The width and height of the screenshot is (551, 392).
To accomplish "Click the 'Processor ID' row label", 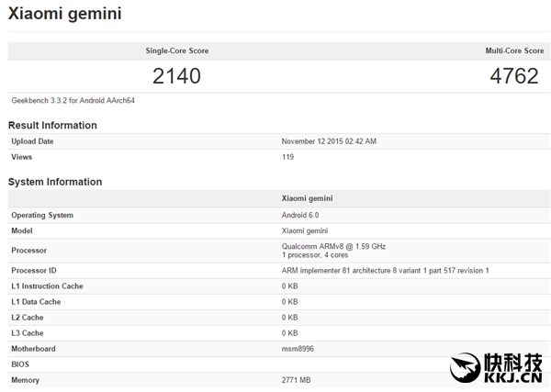I will click(34, 271).
